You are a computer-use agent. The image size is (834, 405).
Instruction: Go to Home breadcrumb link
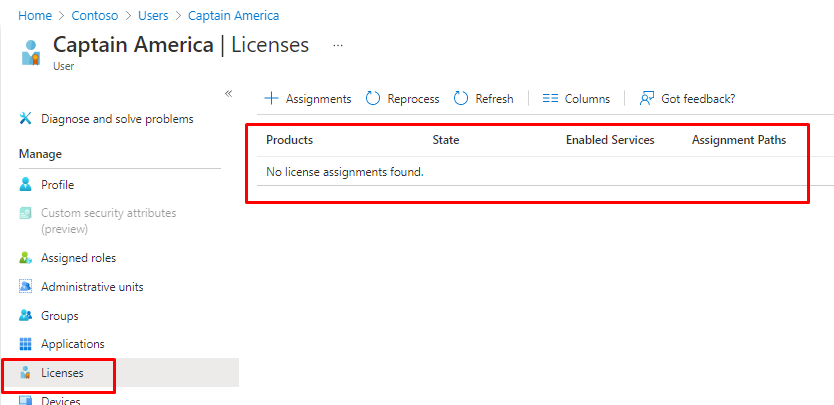pos(35,16)
